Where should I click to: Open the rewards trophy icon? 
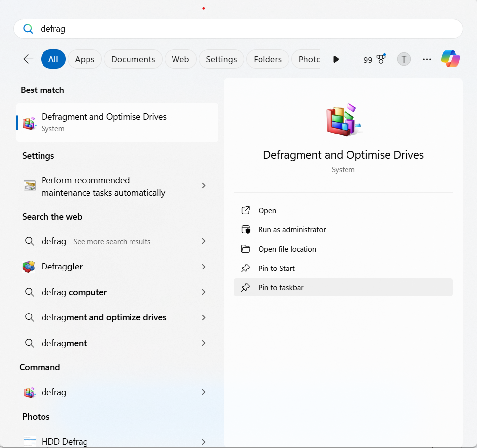(x=380, y=59)
